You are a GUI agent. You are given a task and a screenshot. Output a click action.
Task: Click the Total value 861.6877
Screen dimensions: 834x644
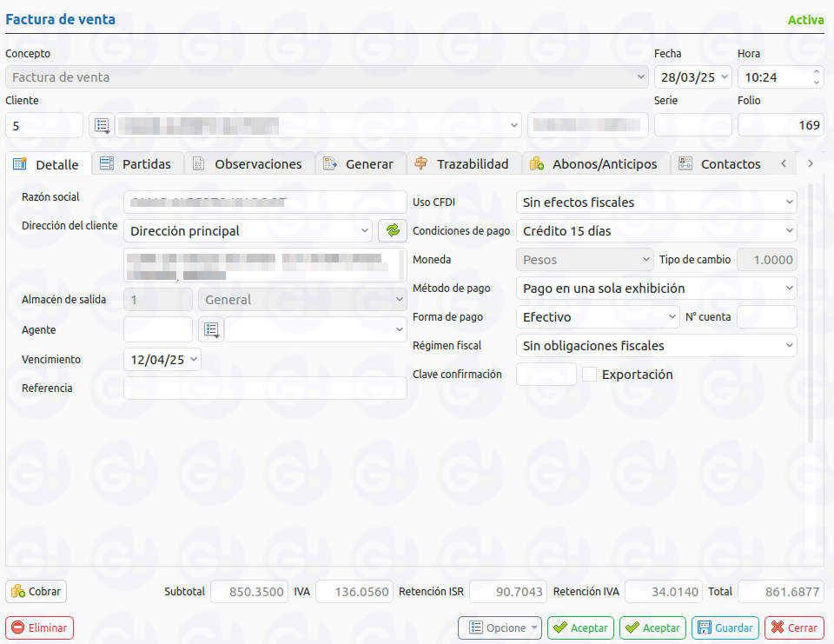781,592
